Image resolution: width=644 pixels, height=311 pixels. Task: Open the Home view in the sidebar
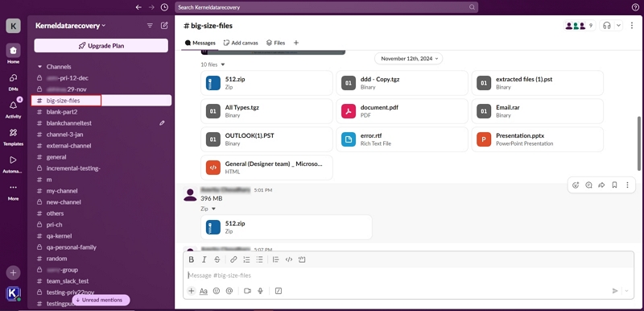(x=13, y=53)
